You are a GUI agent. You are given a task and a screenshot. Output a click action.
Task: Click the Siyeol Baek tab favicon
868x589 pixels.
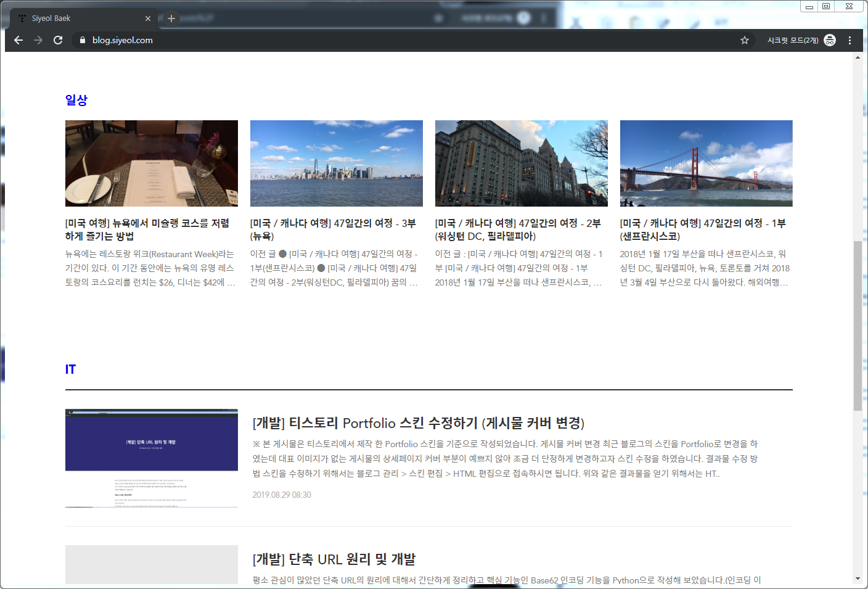(22, 19)
